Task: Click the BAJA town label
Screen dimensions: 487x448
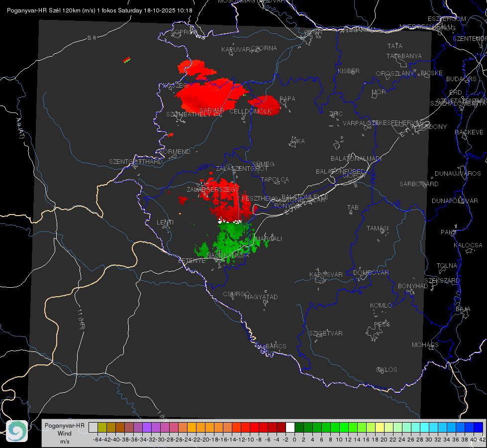Action: click(463, 309)
